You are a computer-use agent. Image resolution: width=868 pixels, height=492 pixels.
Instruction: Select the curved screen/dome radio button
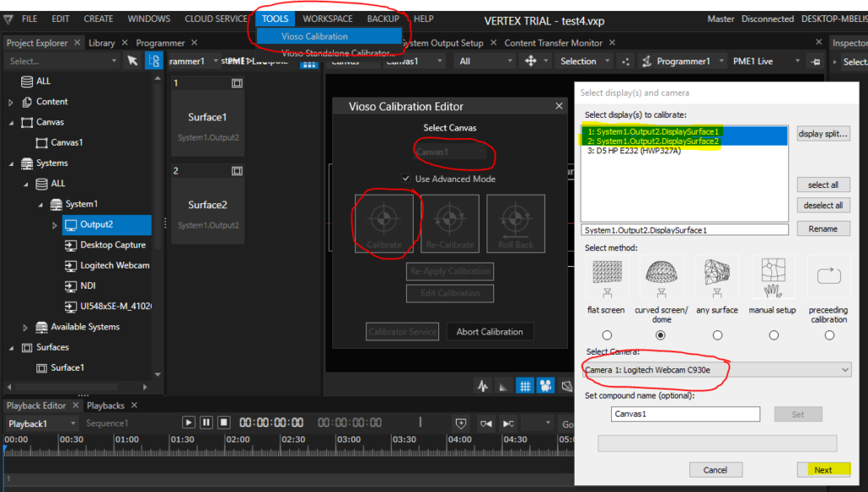[x=662, y=334]
